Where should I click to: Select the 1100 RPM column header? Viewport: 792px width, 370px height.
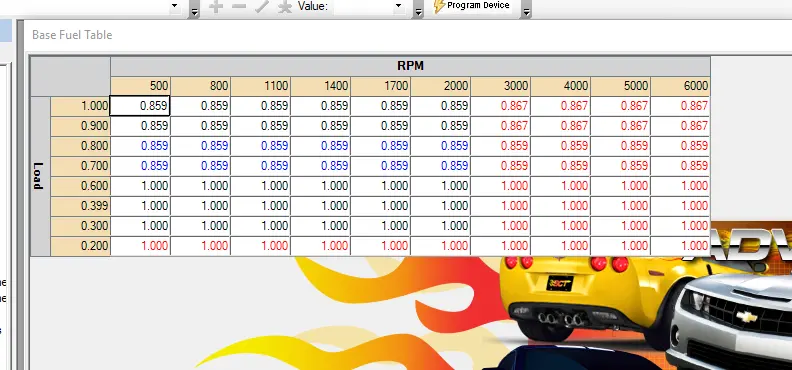[261, 86]
